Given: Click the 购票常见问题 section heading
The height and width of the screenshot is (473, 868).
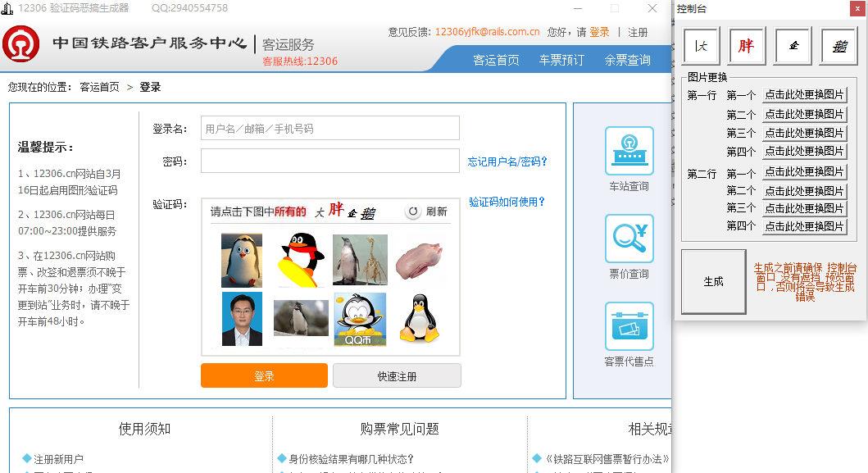Looking at the screenshot, I should [400, 429].
